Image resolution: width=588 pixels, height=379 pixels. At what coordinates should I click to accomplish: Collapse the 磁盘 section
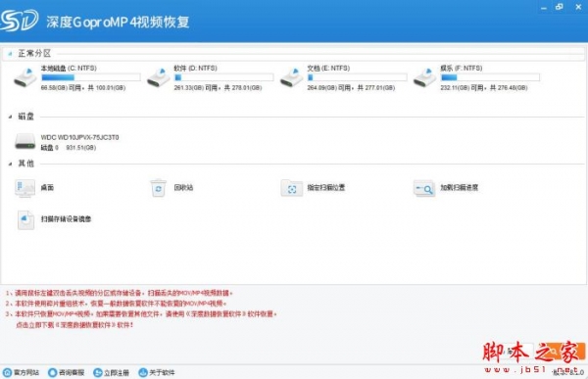pos(10,117)
